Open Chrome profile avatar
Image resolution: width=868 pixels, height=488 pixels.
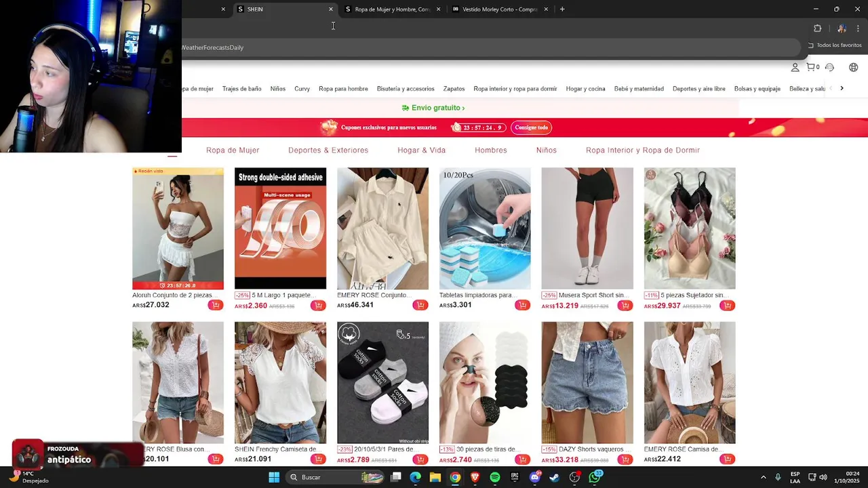(x=842, y=28)
